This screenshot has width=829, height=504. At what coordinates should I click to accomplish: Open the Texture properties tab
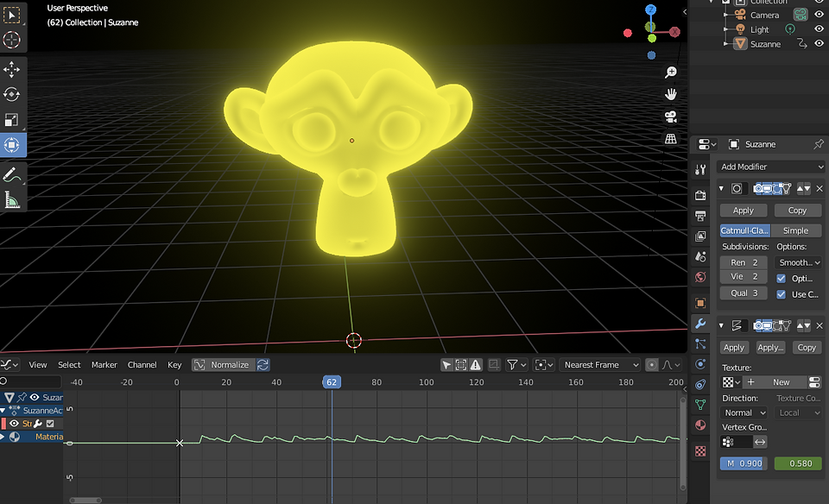700,451
